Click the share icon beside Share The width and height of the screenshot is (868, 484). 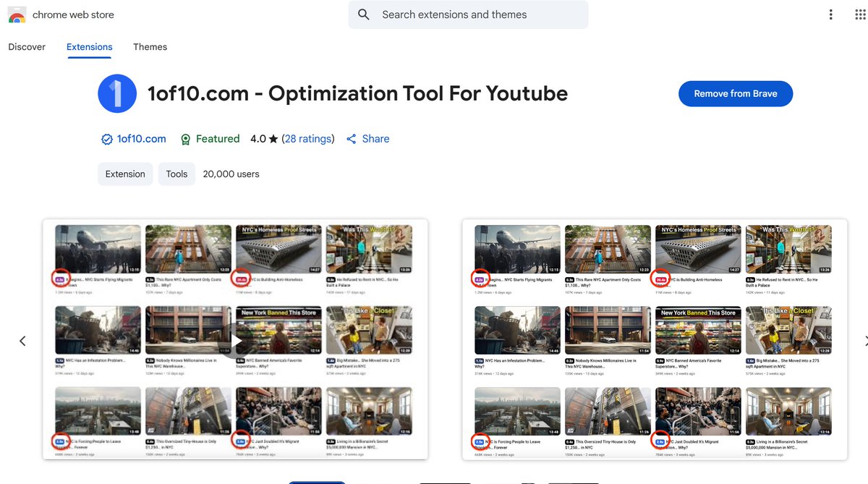click(352, 139)
